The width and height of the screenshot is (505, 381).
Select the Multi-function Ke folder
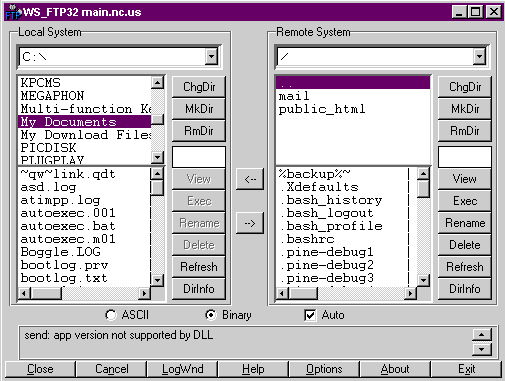click(x=85, y=109)
